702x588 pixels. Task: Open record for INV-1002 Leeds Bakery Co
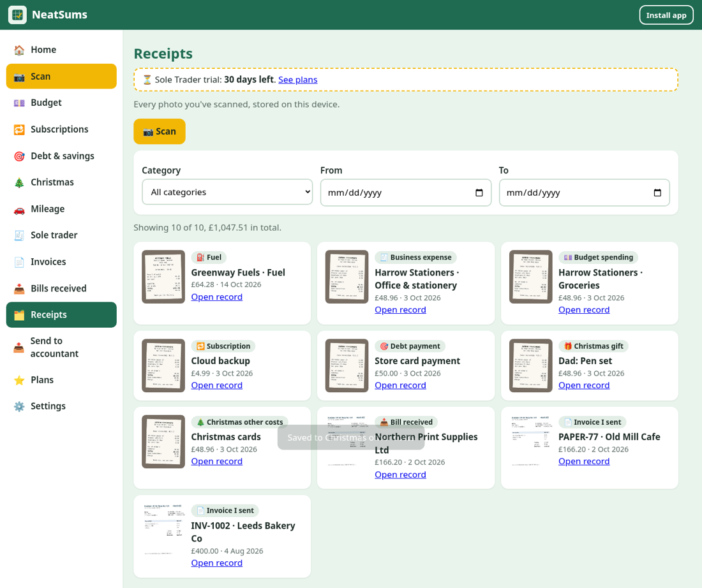(x=217, y=563)
